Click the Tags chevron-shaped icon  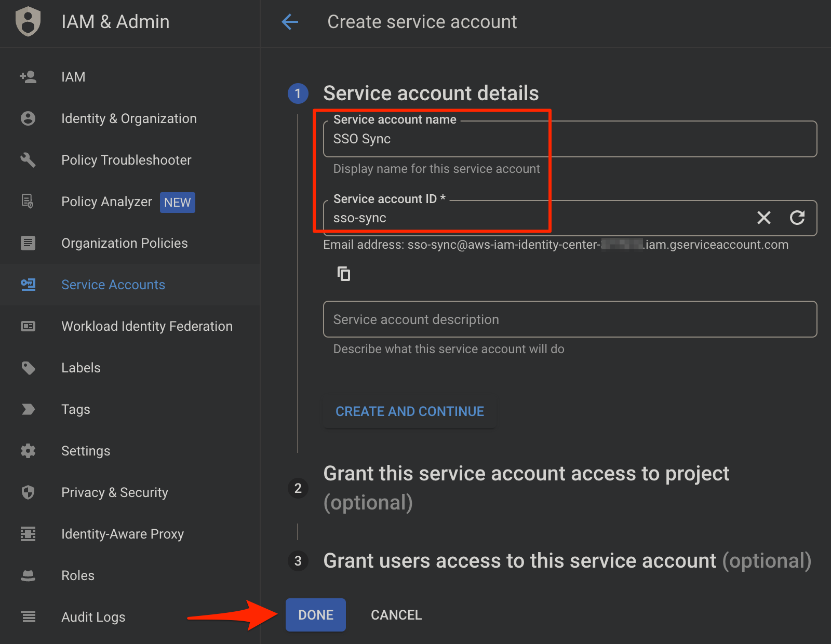(x=28, y=409)
